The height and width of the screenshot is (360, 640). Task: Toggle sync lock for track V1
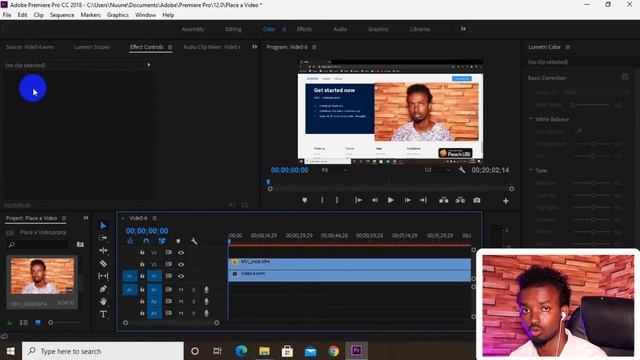[168, 276]
